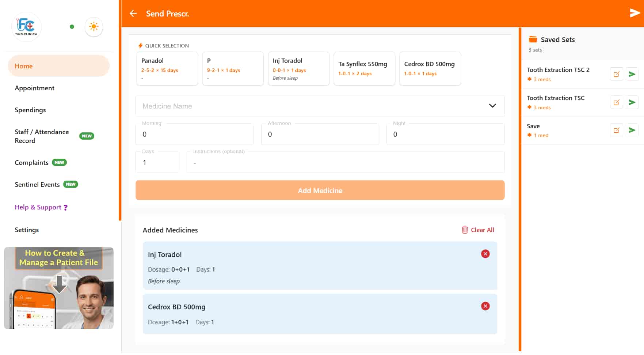Screen dimensions: 644x355
Task: Toggle the light/dark theme sun icon
Action: [94, 27]
